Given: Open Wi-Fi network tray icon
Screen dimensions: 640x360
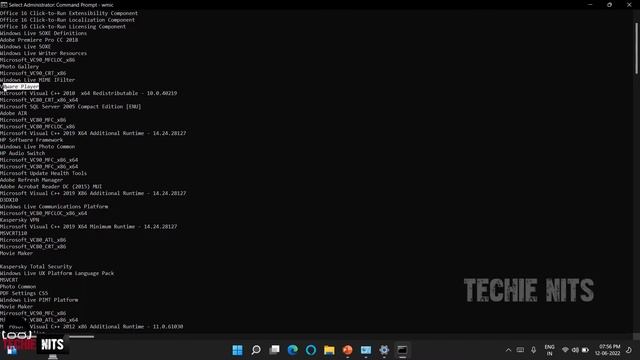Looking at the screenshot, I should (565, 350).
